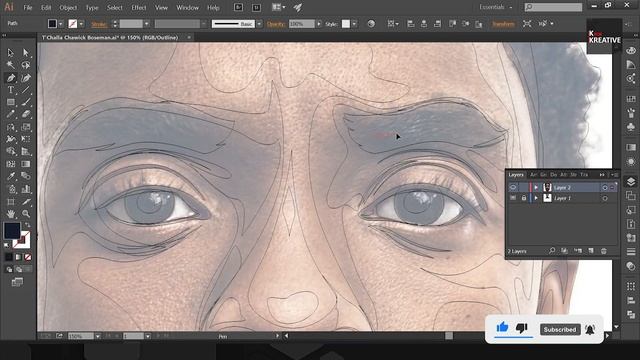Toggle visibility of Layer 1
The image size is (640, 360).
513,198
